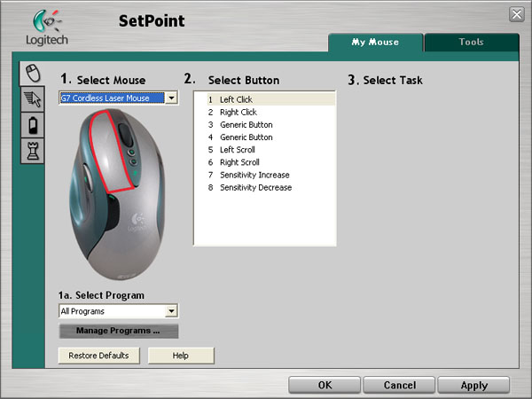
Task: Expand the Select Mouse dropdown arrow
Action: point(172,98)
